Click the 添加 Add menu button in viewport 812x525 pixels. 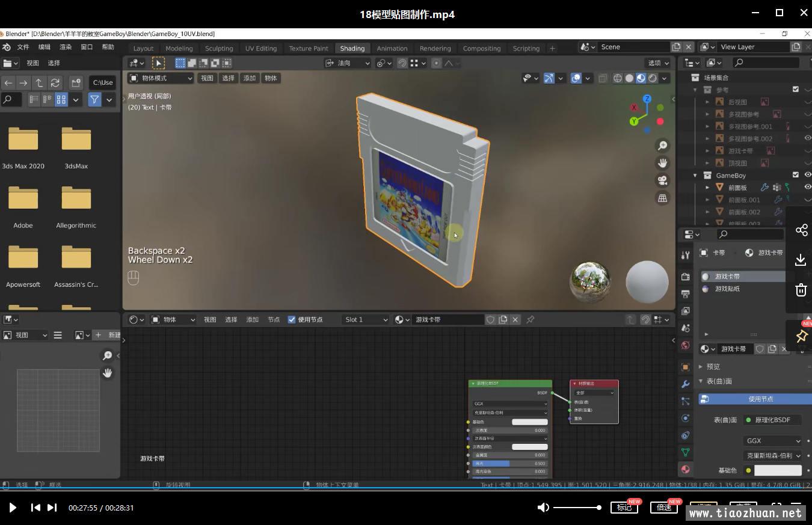[x=249, y=78]
